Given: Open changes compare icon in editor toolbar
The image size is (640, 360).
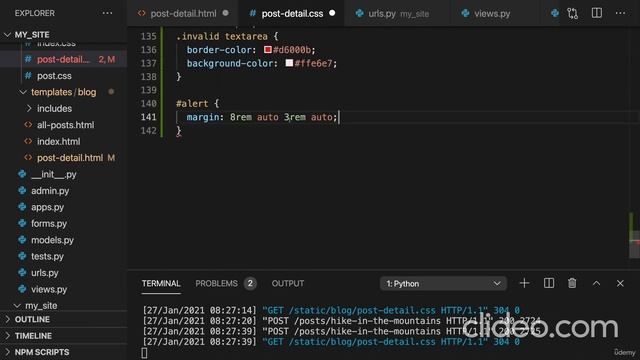Looking at the screenshot, I should point(573,13).
